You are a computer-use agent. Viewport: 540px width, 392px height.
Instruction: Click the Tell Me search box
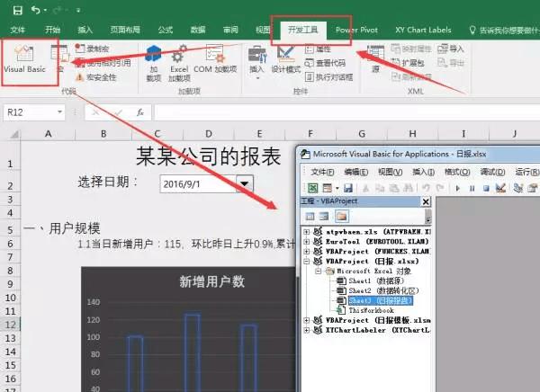tap(506, 31)
